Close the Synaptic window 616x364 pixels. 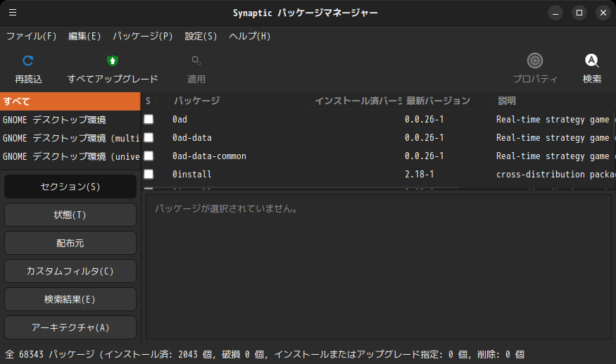(x=603, y=13)
